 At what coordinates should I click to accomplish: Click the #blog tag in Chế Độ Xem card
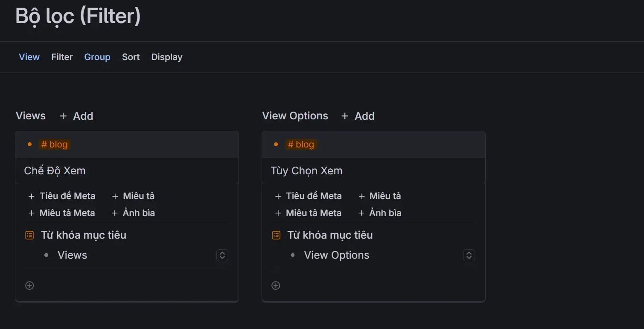click(54, 144)
